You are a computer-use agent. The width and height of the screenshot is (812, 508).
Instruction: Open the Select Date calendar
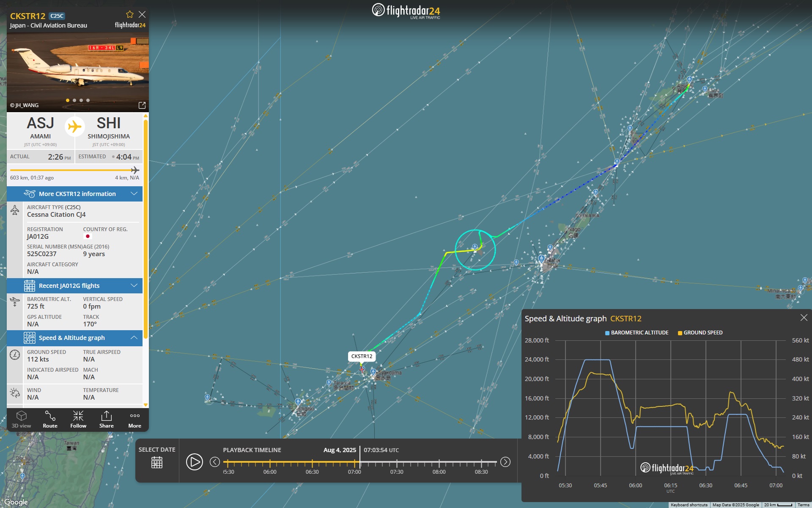(x=157, y=462)
